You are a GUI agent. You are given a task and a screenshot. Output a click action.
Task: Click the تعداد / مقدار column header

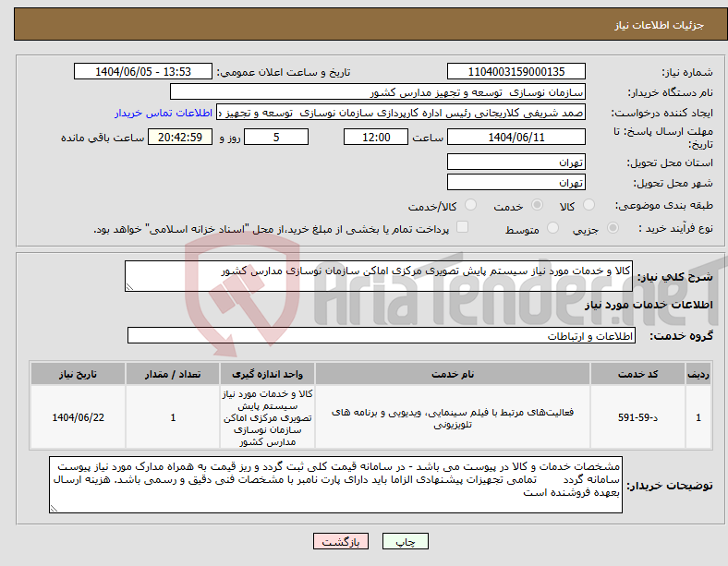pyautogui.click(x=173, y=374)
